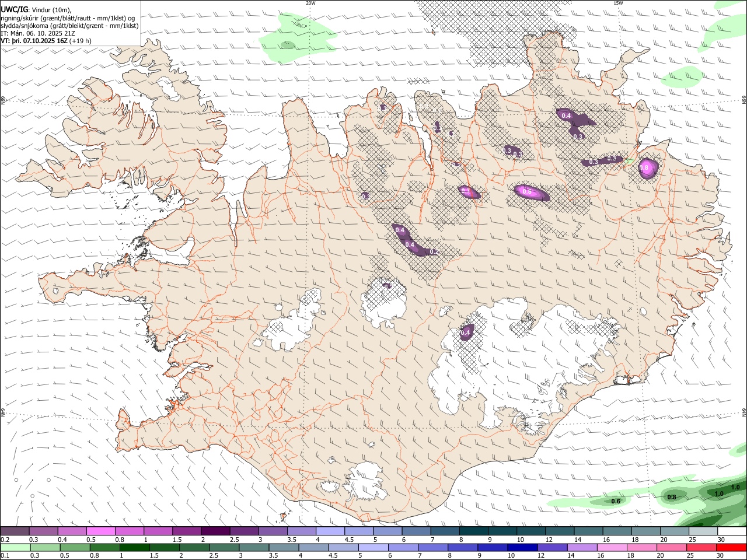
Task: Pick upper legend dark teal swatch right of 8
Action: pos(473,531)
